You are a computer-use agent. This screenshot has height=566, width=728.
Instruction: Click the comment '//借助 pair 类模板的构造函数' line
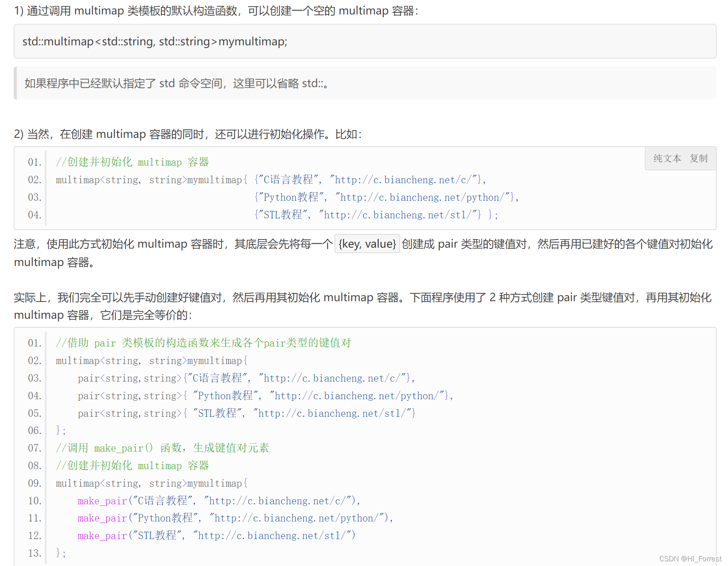[204, 343]
